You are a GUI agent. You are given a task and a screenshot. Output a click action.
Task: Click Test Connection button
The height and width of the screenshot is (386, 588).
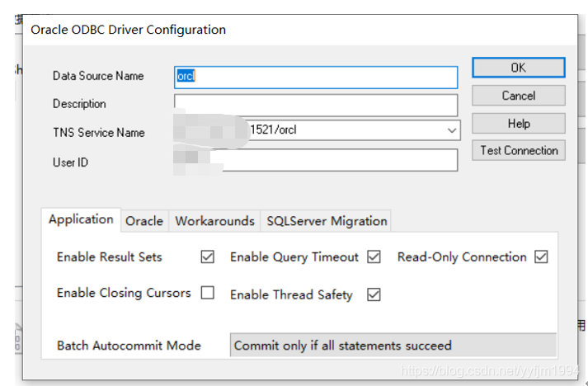coord(518,150)
